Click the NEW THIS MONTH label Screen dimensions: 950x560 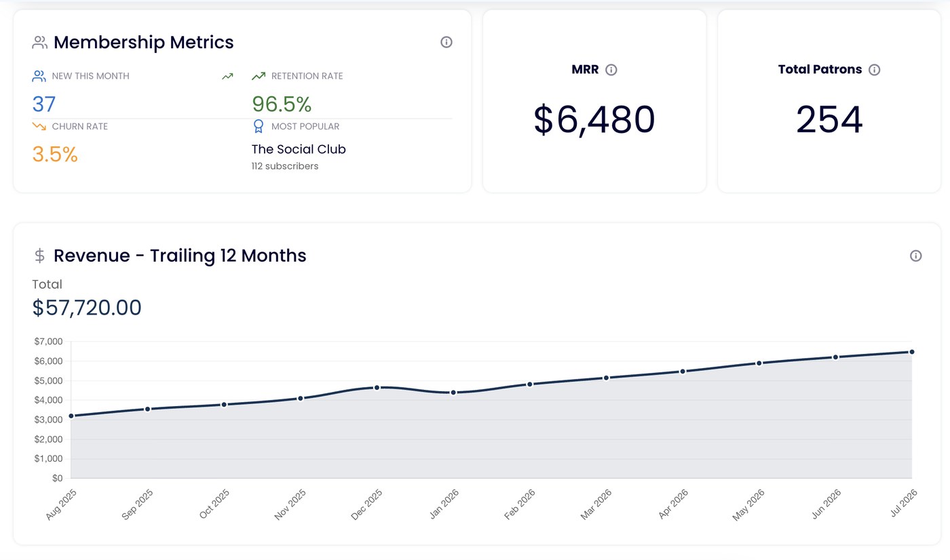click(x=90, y=76)
